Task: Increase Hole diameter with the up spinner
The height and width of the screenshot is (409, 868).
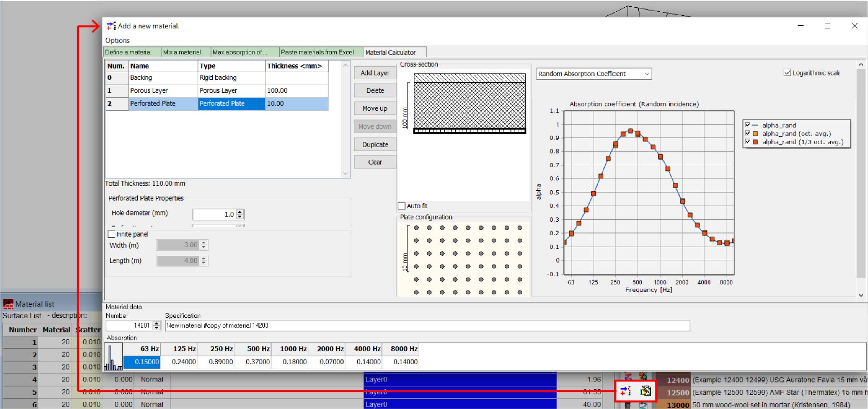Action: 239,212
